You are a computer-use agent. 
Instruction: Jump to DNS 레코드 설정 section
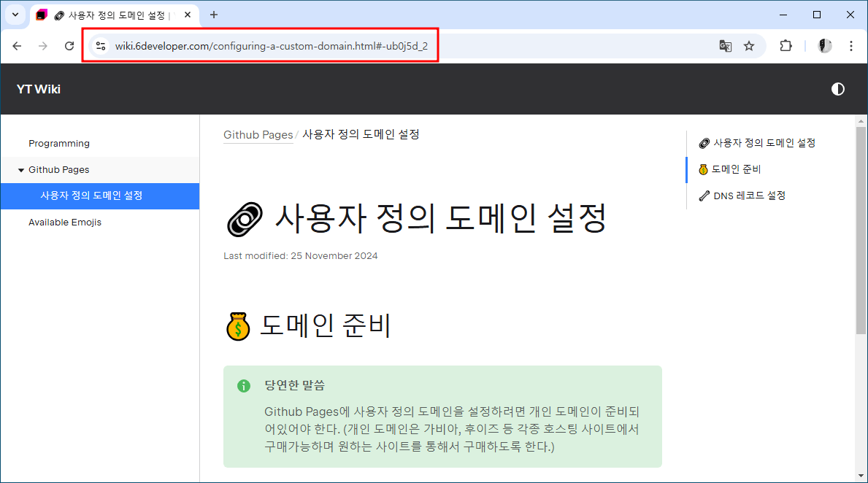(749, 196)
